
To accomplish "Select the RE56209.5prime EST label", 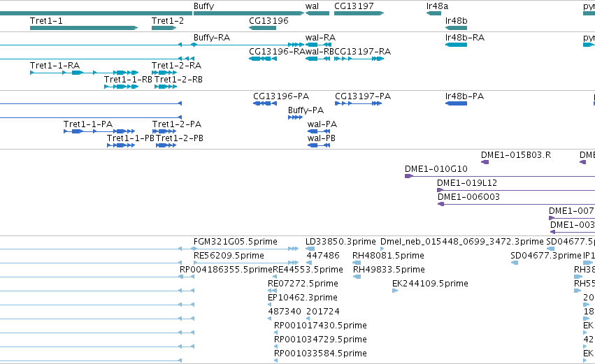I will (x=229, y=256).
